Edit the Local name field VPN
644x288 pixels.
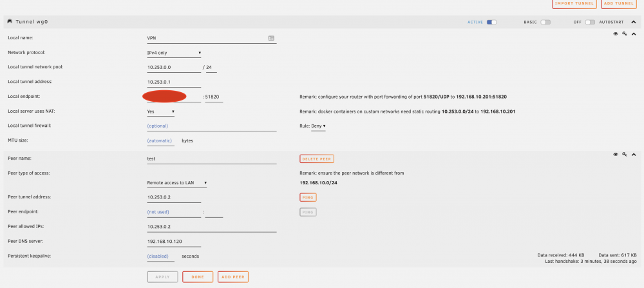(212, 38)
